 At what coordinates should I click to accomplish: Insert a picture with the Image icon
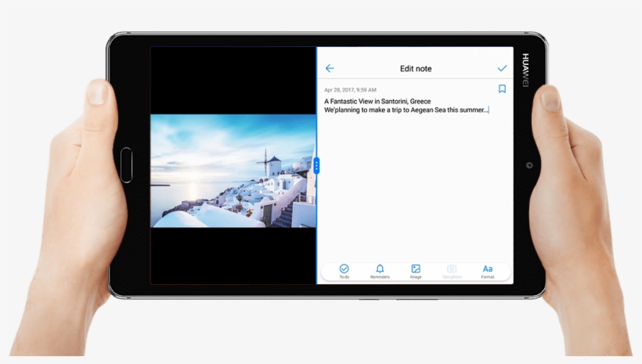[x=416, y=271]
